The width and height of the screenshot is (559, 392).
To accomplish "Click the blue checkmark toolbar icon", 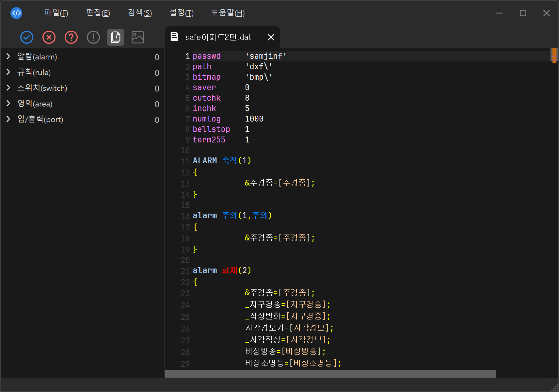I will [x=27, y=37].
